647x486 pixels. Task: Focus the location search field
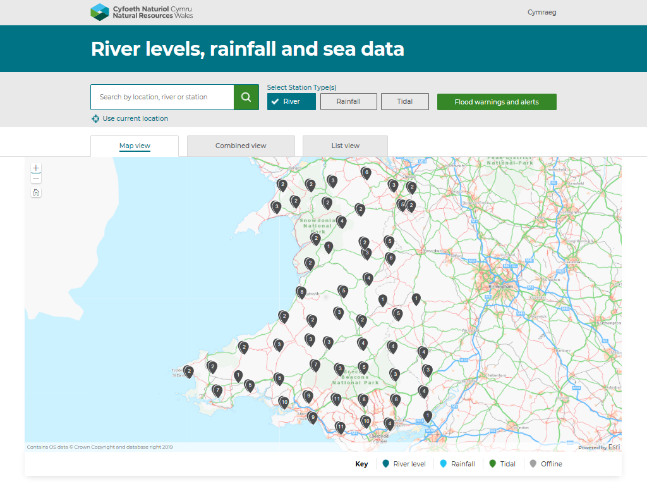click(162, 97)
